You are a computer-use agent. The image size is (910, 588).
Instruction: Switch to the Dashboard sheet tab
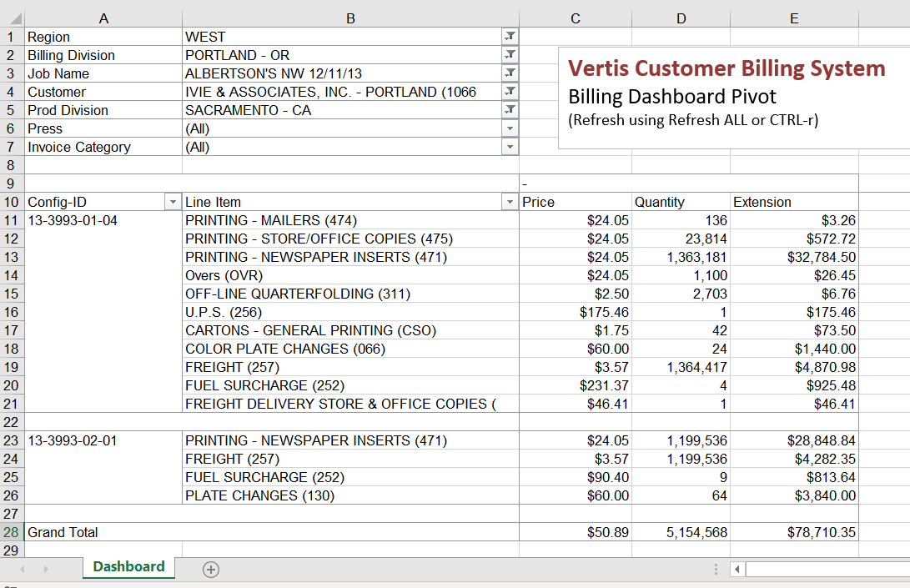pyautogui.click(x=128, y=567)
